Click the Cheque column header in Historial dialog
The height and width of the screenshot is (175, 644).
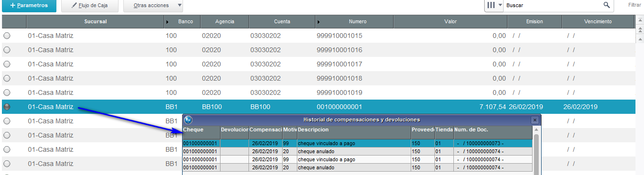click(202, 132)
